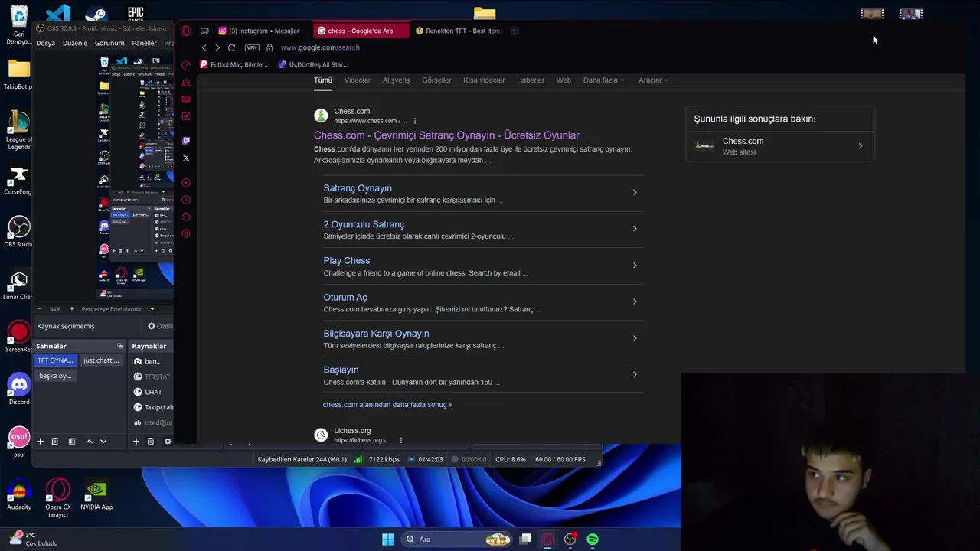Open a new browser tab with plus
980x551 pixels.
514,31
